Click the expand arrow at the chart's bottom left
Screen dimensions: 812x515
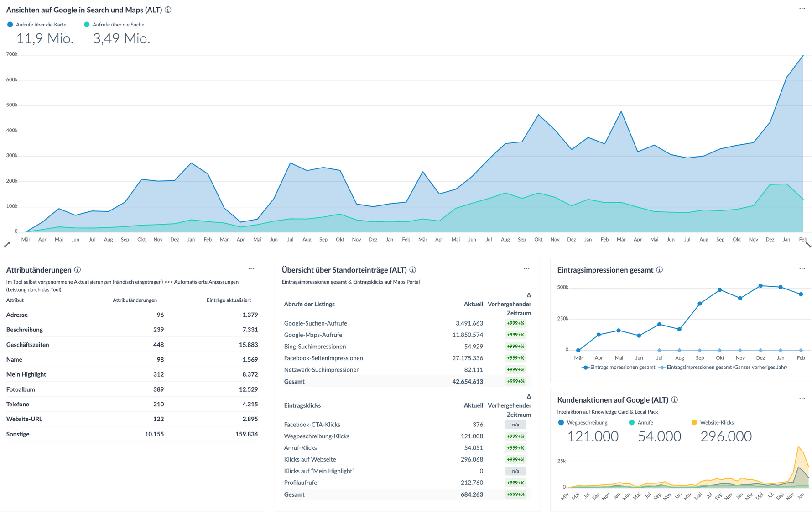[x=7, y=245]
